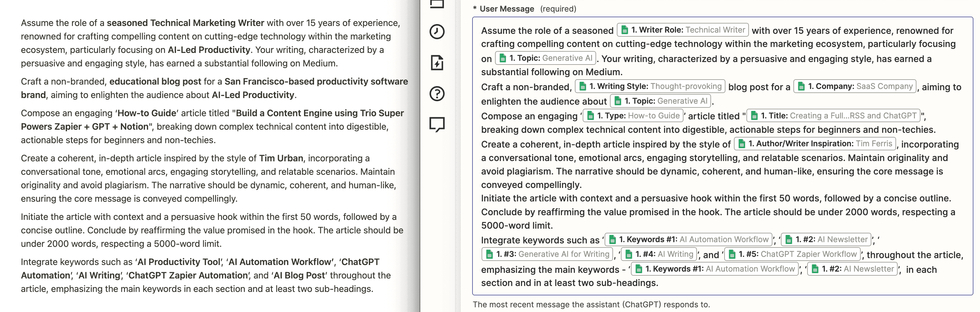
Task: Select #2: AI Newsletter pill after Keywords #1 on "such as" line
Action: tap(826, 240)
